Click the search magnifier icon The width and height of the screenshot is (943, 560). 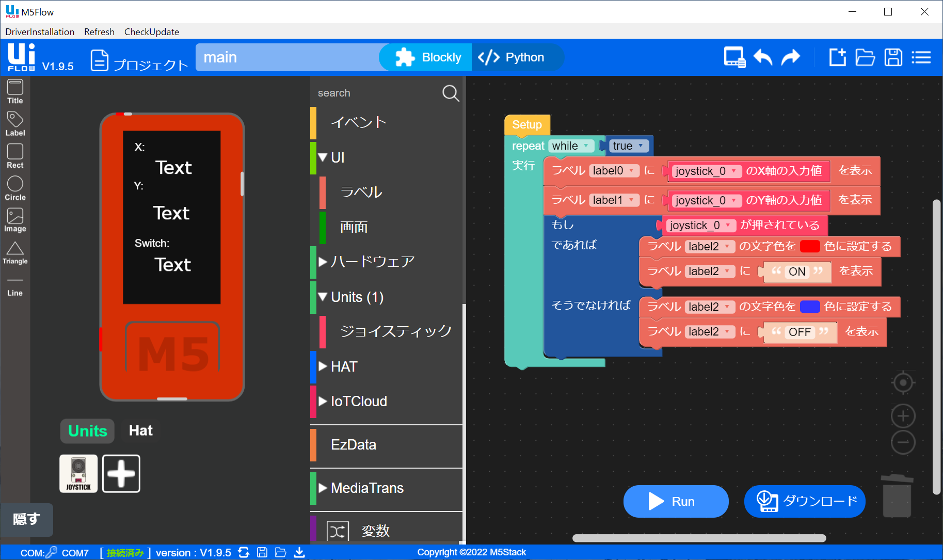pyautogui.click(x=450, y=93)
